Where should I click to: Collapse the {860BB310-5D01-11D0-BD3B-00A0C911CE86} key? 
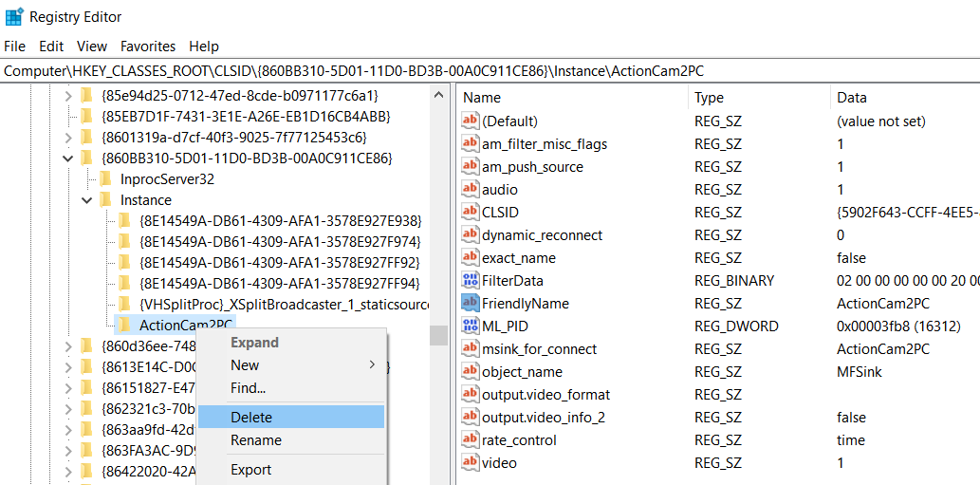click(x=68, y=159)
